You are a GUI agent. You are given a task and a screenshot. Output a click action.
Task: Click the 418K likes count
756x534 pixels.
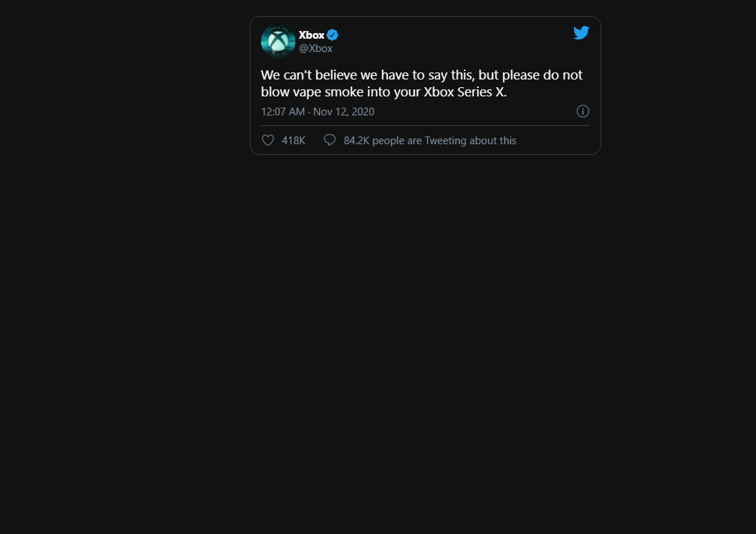click(x=293, y=141)
